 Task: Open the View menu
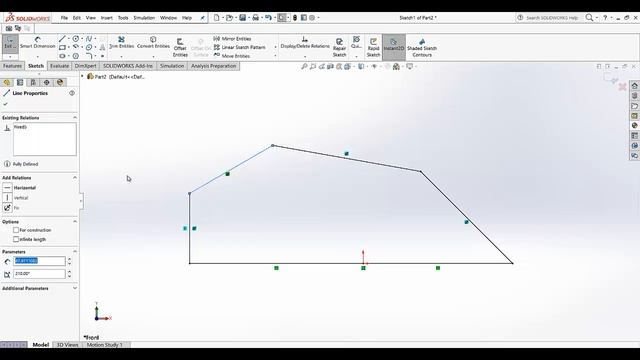point(91,18)
